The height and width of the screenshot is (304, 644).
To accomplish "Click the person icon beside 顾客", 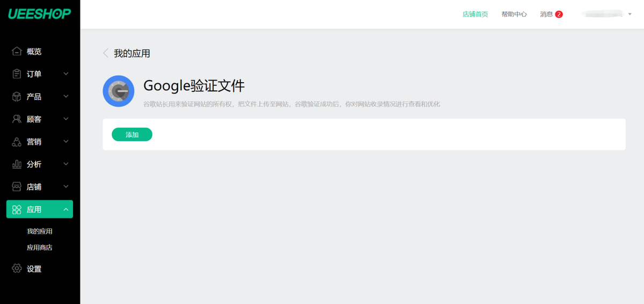I will coord(17,119).
